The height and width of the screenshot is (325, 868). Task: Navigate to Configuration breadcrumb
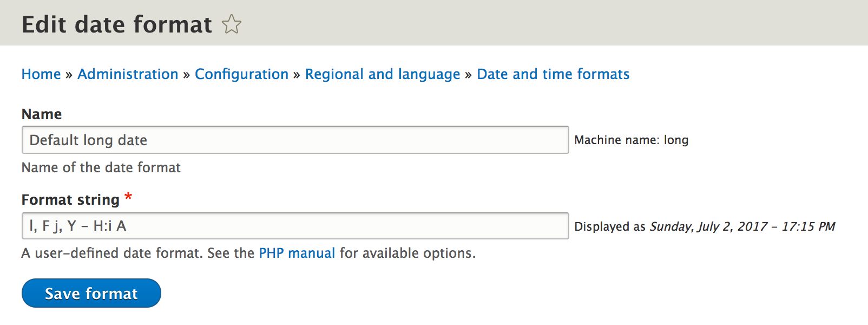tap(241, 74)
